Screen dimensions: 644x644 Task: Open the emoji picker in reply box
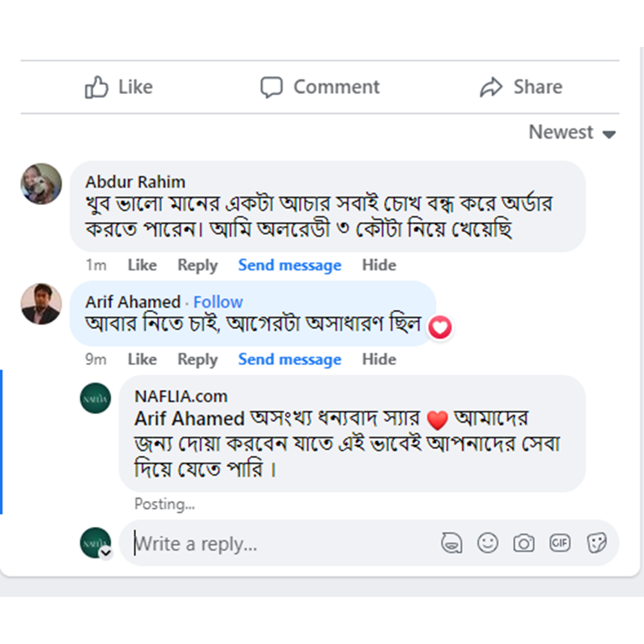[488, 544]
